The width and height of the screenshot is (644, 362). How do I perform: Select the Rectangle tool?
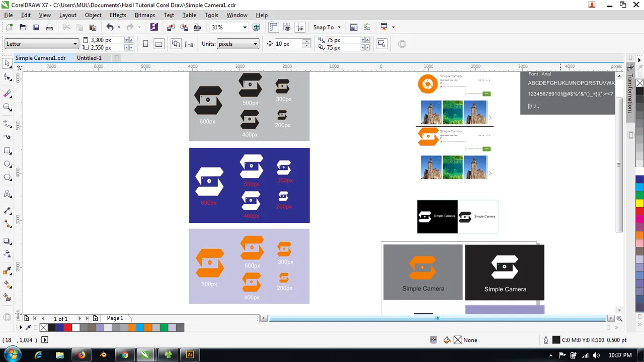(7, 151)
